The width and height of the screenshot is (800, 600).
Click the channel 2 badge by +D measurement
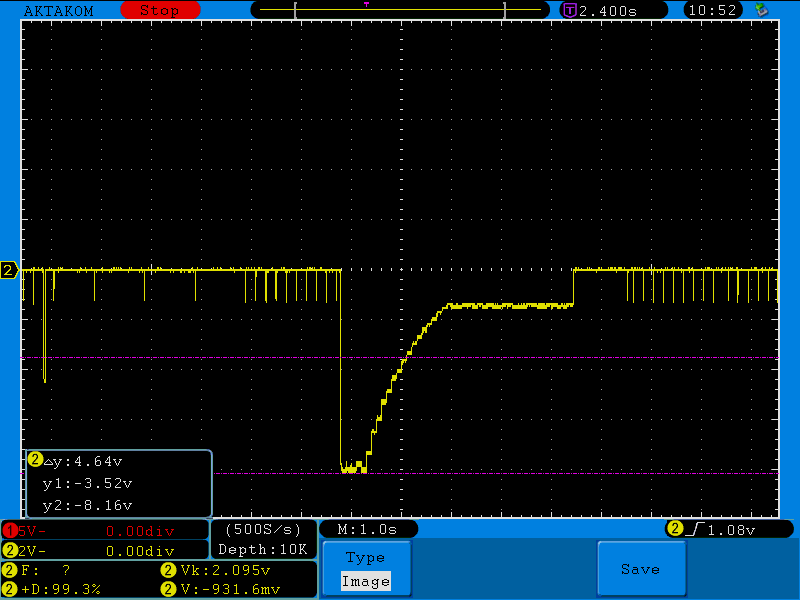[10, 589]
